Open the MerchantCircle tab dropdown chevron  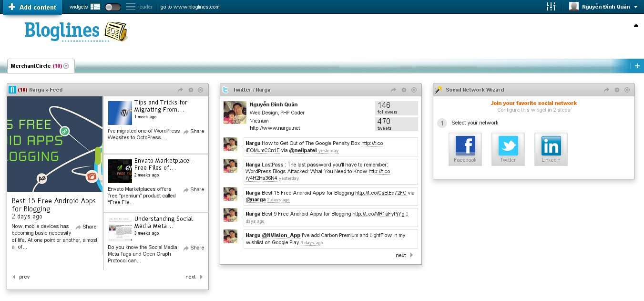[x=66, y=66]
